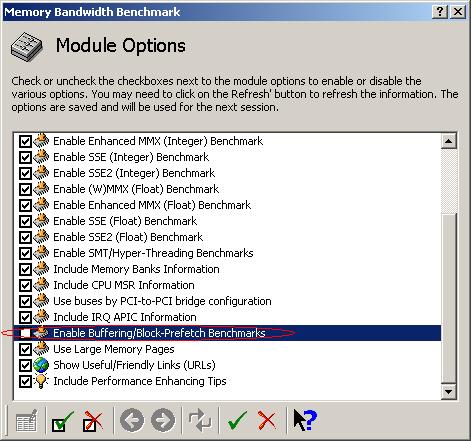
Task: Click the refresh arrows icon
Action: (200, 420)
